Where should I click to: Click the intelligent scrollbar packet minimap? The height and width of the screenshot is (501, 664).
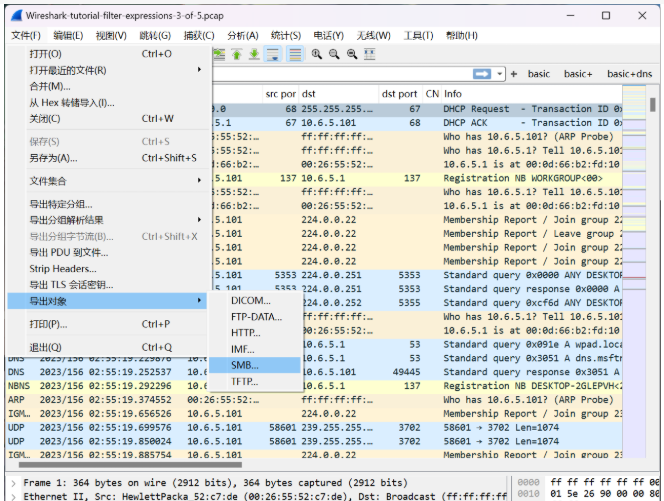click(x=634, y=271)
